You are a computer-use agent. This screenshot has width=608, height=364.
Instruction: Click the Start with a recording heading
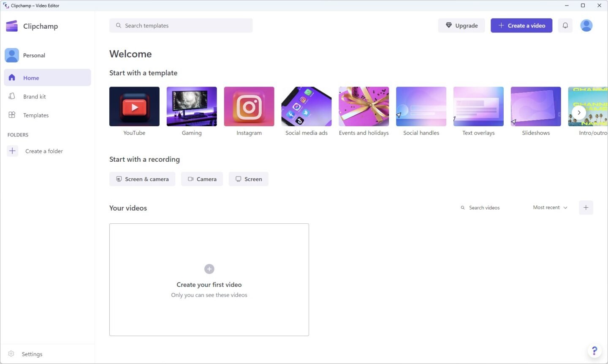pos(144,159)
